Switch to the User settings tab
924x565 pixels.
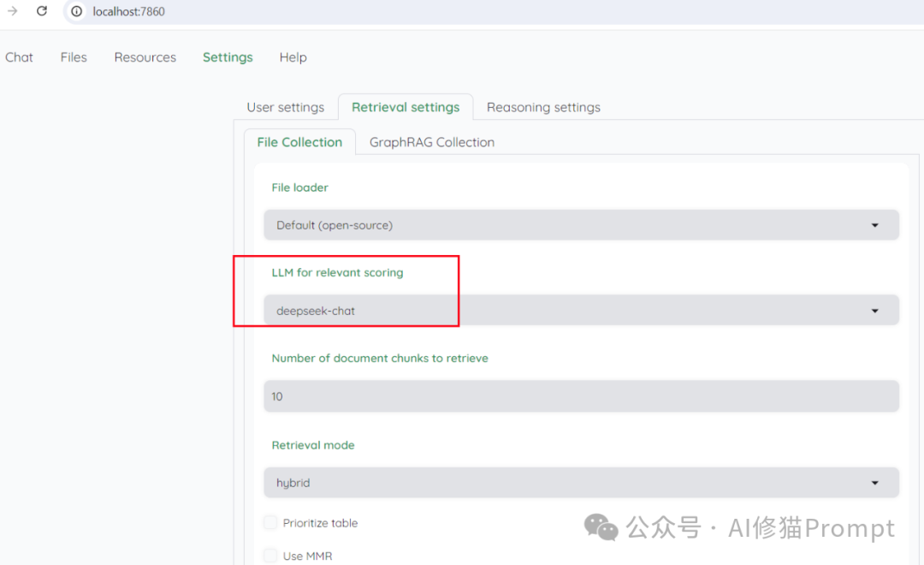click(286, 107)
